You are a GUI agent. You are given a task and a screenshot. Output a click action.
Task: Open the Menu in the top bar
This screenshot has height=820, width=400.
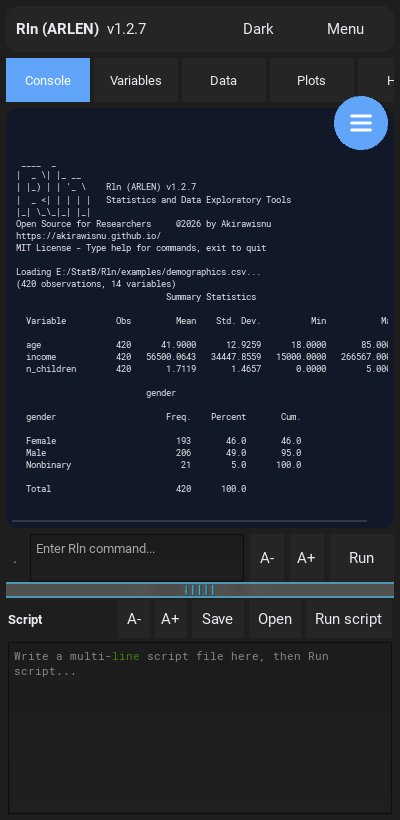(345, 29)
